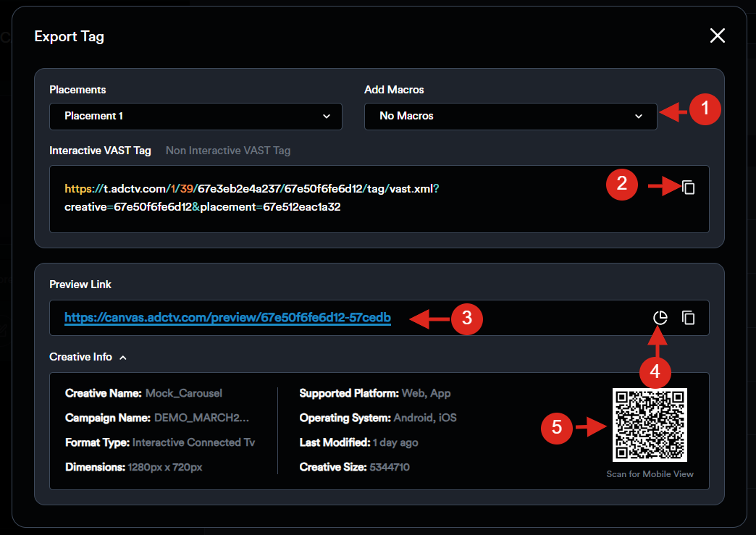
Task: Click the red annotation marker numbered 3
Action: [x=467, y=318]
